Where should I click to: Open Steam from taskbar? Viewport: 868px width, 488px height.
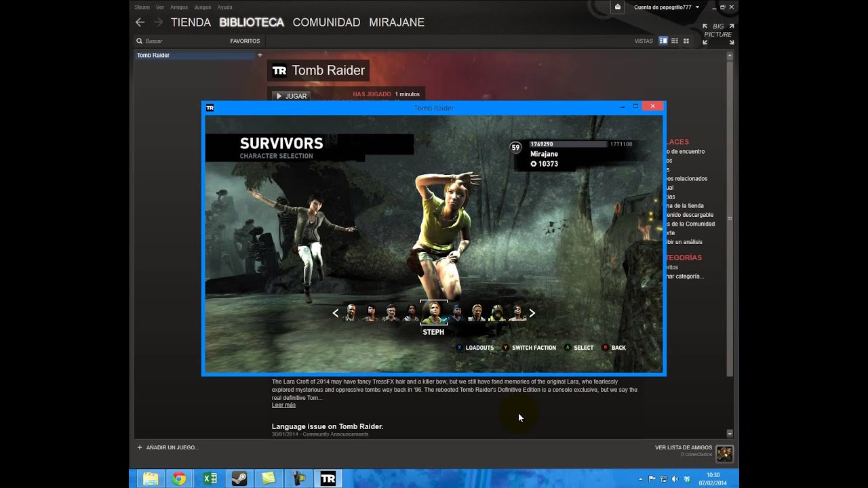tap(239, 479)
